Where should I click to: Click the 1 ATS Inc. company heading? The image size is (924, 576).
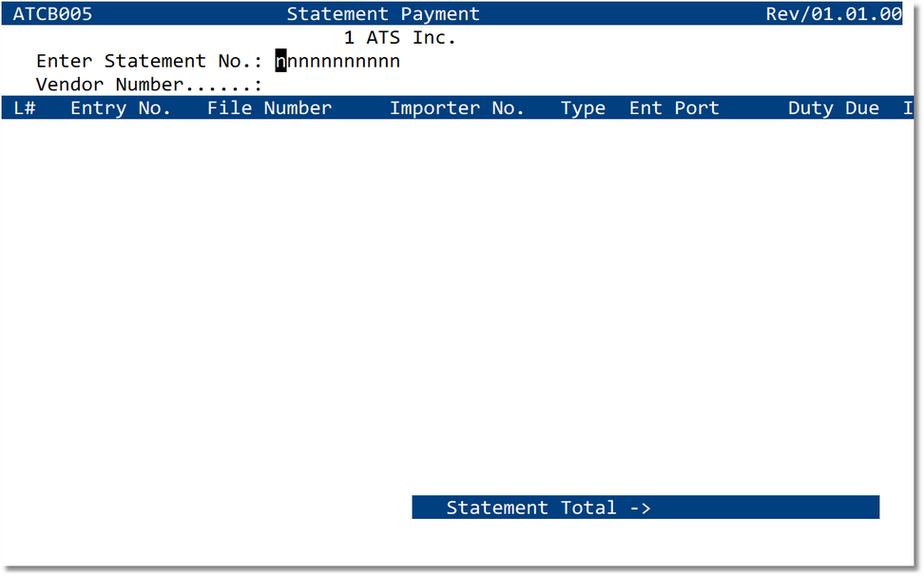[400, 37]
